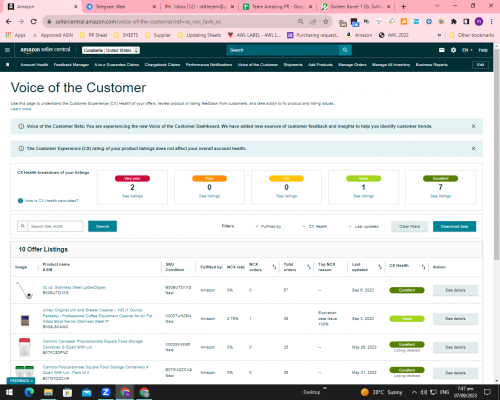Click the Edit favorites bar button
Screen dimensions: 500x400
click(x=480, y=65)
